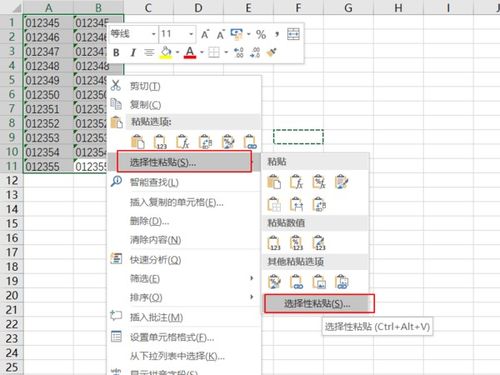Toggle bold in mini toolbar
Screen dimensions: 500x375
(116, 53)
